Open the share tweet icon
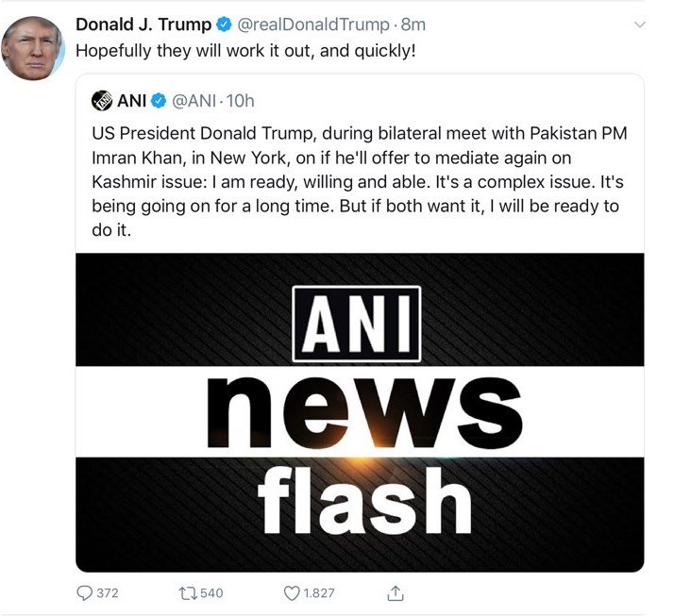 396,592
